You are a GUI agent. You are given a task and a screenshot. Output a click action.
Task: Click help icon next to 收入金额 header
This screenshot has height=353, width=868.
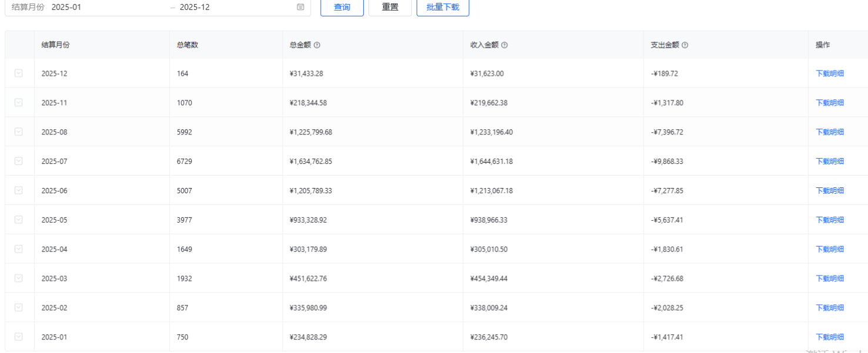tap(505, 45)
